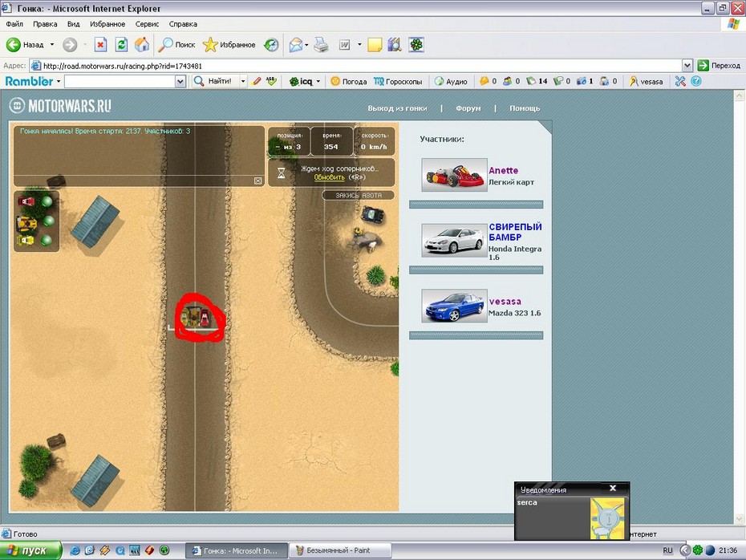Click the Rambler logo in toolbar

pos(29,81)
